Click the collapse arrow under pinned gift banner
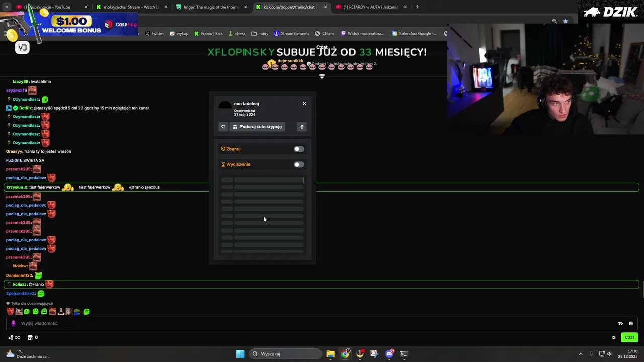Viewport: 644px width, 362px height. coord(322,76)
